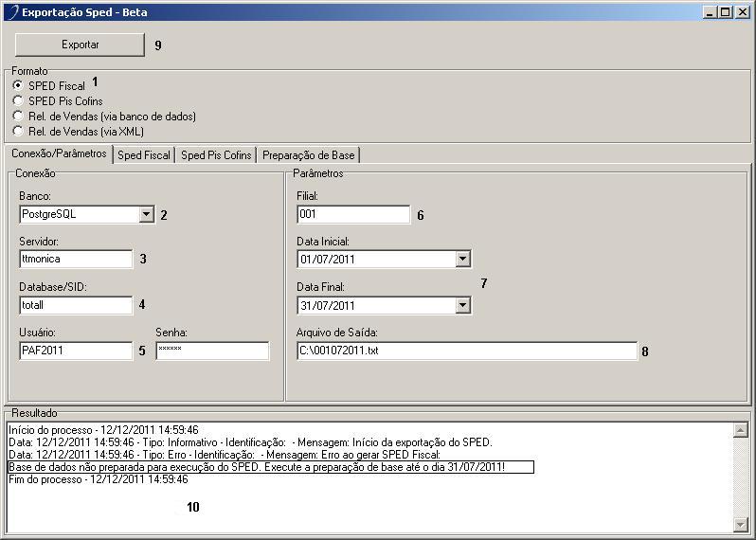Click the application icon in title bar
This screenshot has height=540, width=756.
tap(11, 12)
